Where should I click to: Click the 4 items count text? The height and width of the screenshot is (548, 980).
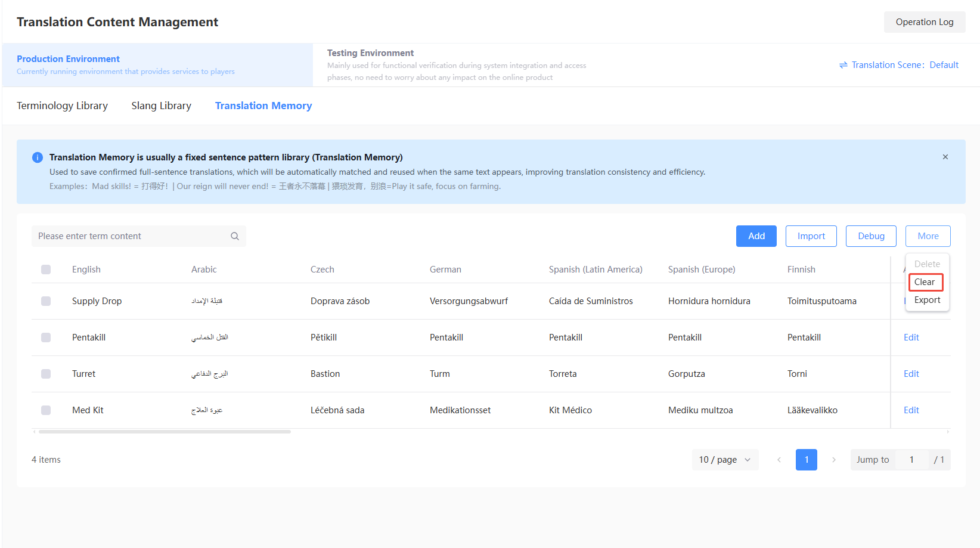tap(46, 460)
